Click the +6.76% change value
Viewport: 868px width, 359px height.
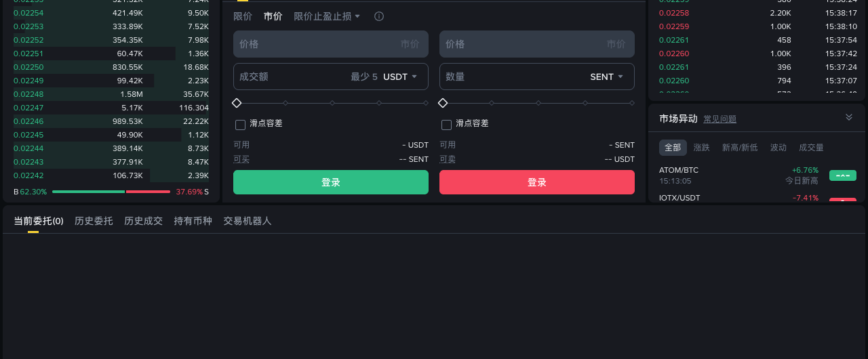click(805, 170)
